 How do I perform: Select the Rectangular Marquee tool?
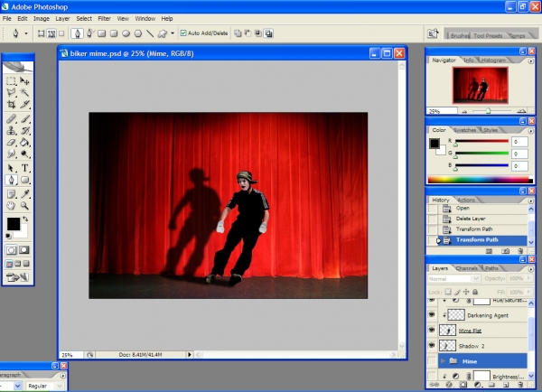coord(11,81)
